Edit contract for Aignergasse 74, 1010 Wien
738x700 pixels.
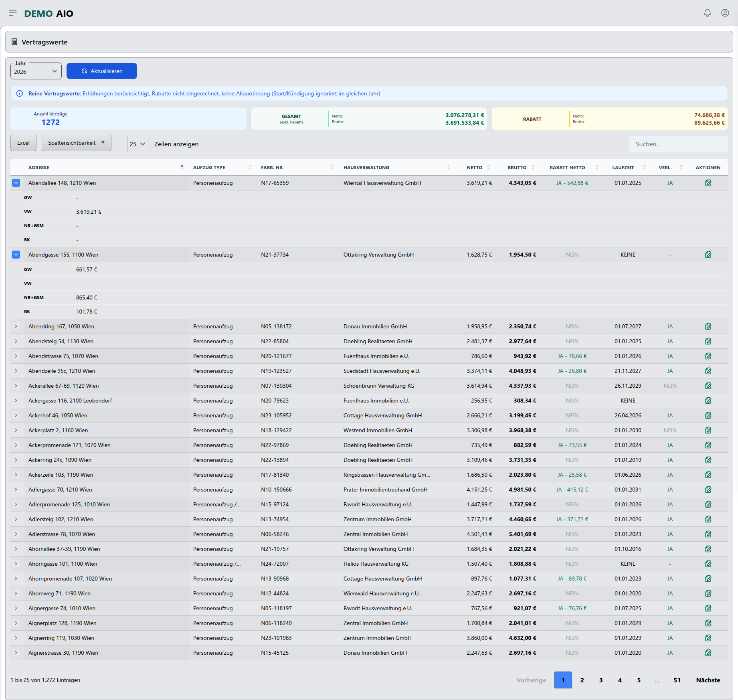708,608
